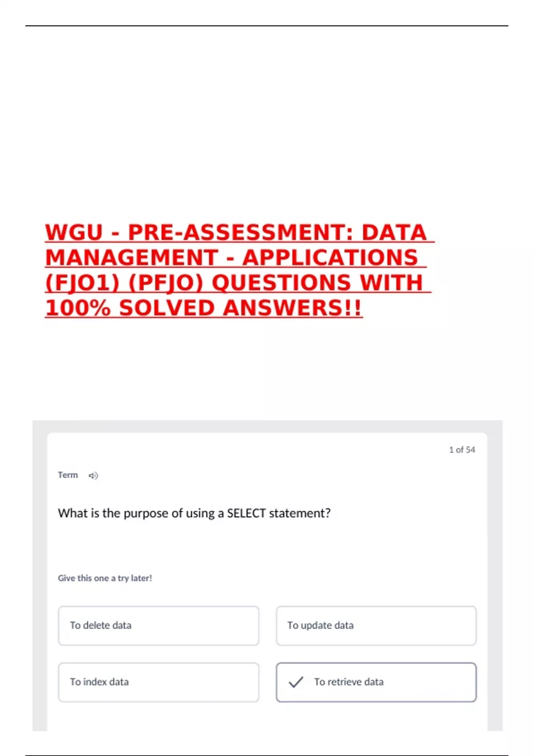Image resolution: width=534 pixels, height=756 pixels.
Task: Choose the "To update data" answer option
Action: (x=376, y=625)
